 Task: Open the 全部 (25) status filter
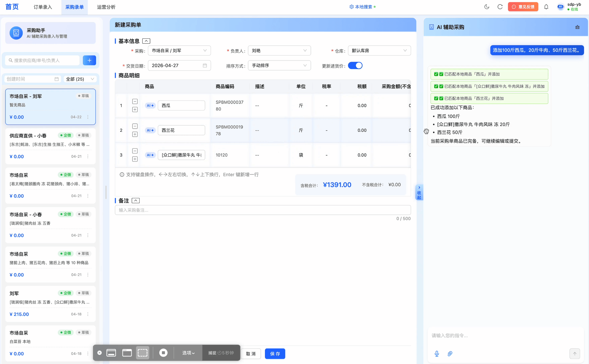pyautogui.click(x=80, y=79)
